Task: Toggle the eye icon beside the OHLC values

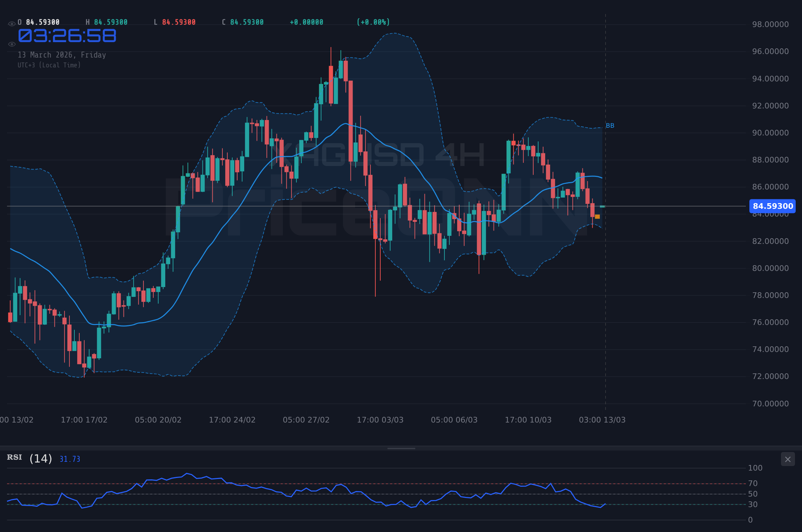Action: coord(12,24)
